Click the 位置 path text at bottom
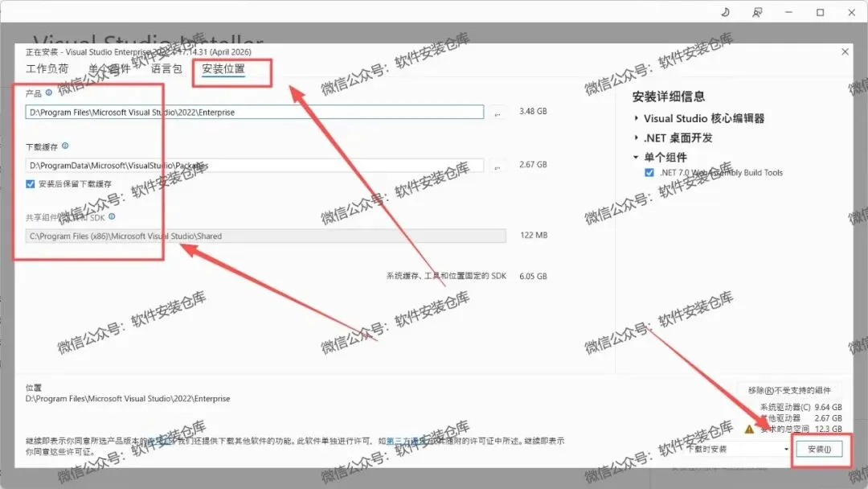 (x=128, y=399)
